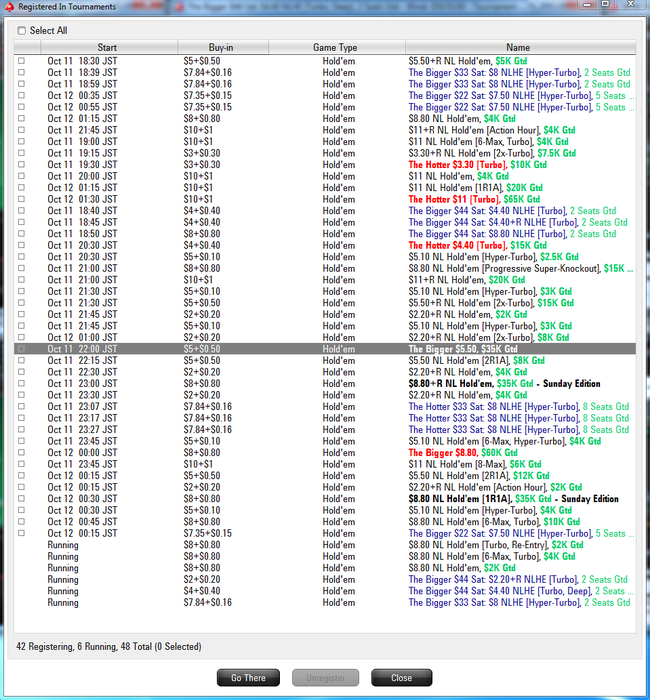Minimize the Registered In Tournaments window
The height and width of the screenshot is (700, 650).
(x=588, y=4)
